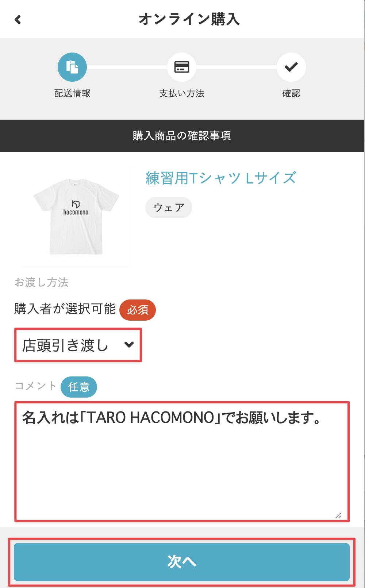
Task: Click the progress line between 配送情報 and 支払い方法
Action: click(x=127, y=67)
